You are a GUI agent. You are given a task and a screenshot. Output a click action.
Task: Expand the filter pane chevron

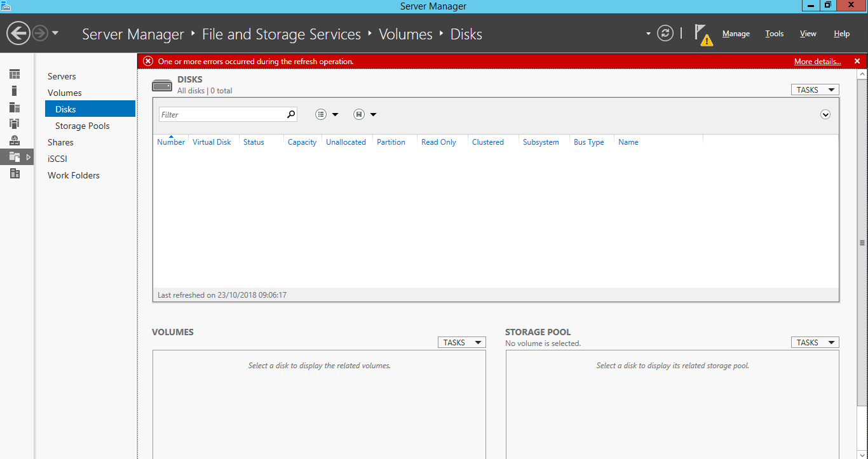tap(825, 114)
